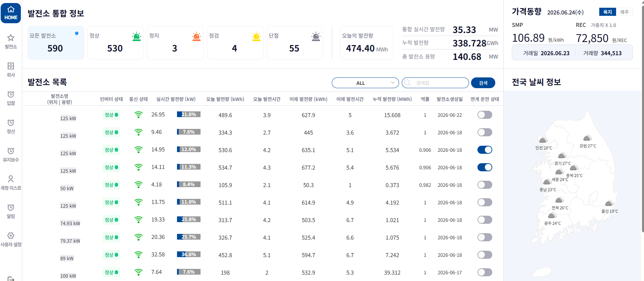This screenshot has width=644, height=281.
Task: Open the 발전소 star icon in sidebar
Action: pyautogui.click(x=11, y=37)
